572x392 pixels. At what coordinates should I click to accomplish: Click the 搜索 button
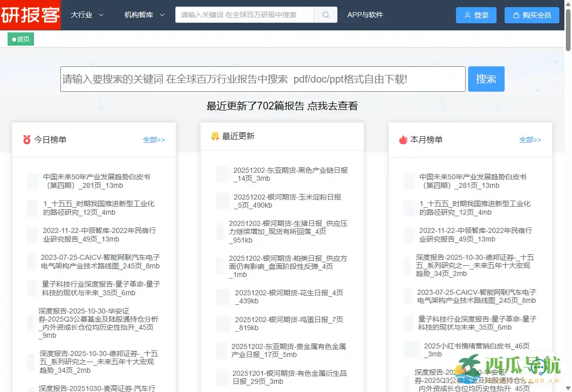[x=486, y=79]
